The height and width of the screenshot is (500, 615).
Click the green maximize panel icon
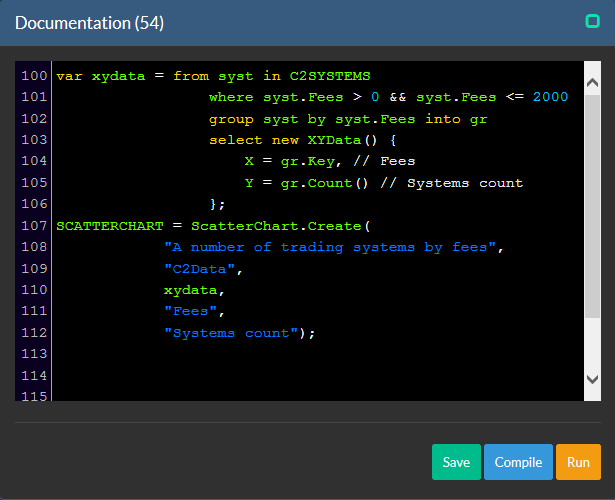point(592,21)
